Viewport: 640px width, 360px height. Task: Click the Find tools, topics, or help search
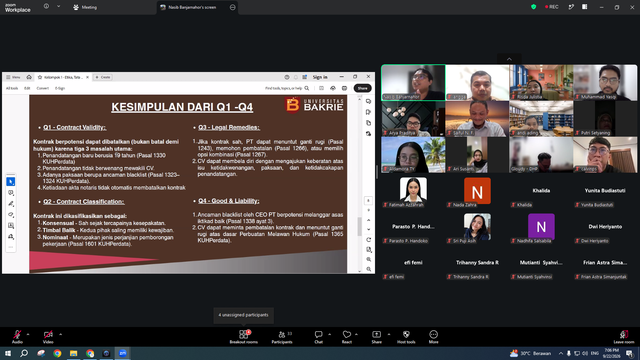pos(287,88)
